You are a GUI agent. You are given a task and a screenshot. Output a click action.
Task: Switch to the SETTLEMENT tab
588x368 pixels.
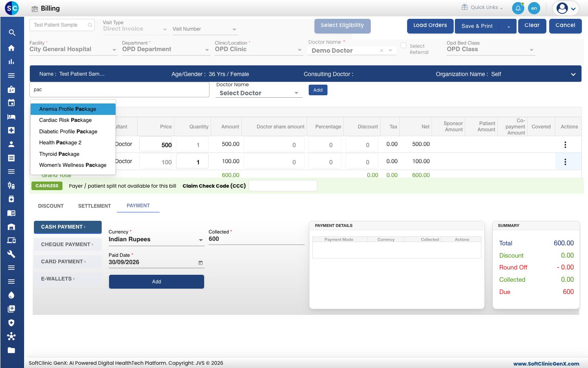click(94, 206)
